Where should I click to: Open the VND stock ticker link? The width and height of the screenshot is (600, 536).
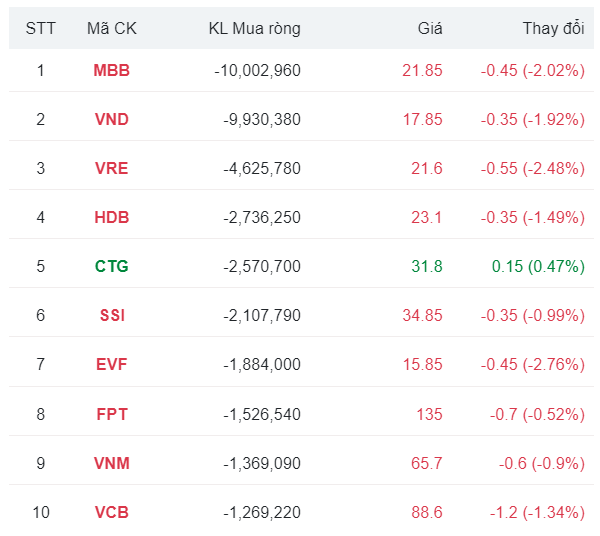112,119
